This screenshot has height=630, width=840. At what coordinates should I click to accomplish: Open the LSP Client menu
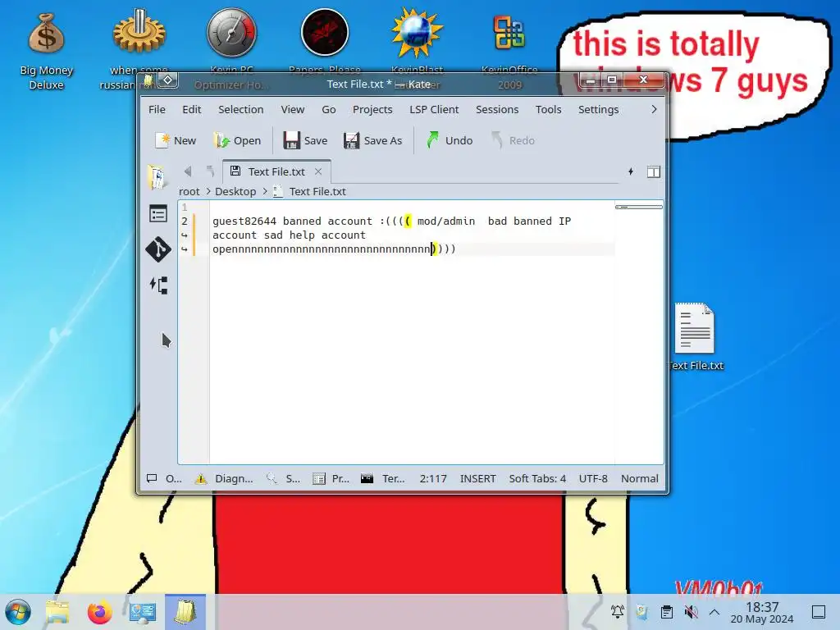pyautogui.click(x=434, y=109)
